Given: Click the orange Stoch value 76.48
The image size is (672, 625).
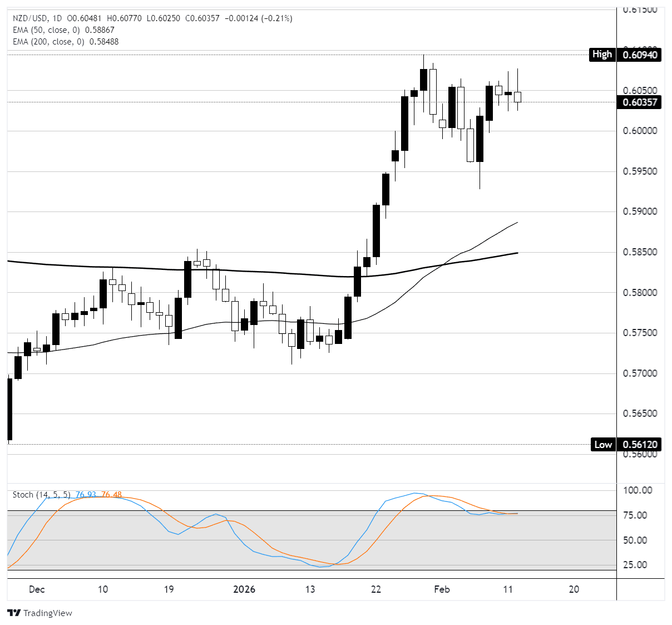Looking at the screenshot, I should tap(111, 495).
